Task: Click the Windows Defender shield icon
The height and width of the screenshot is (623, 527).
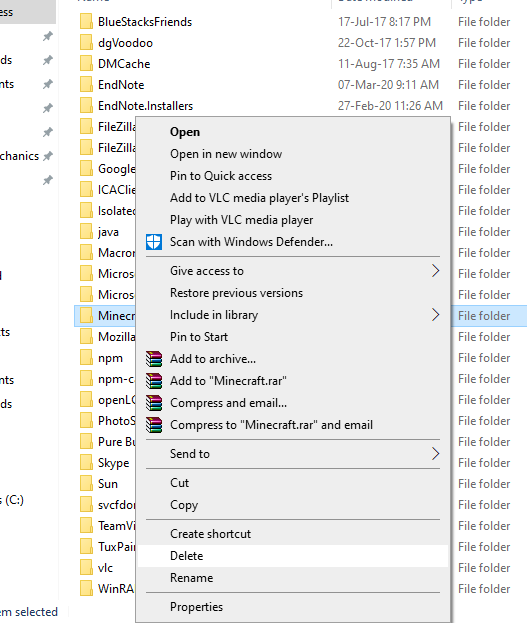Action: tap(154, 242)
